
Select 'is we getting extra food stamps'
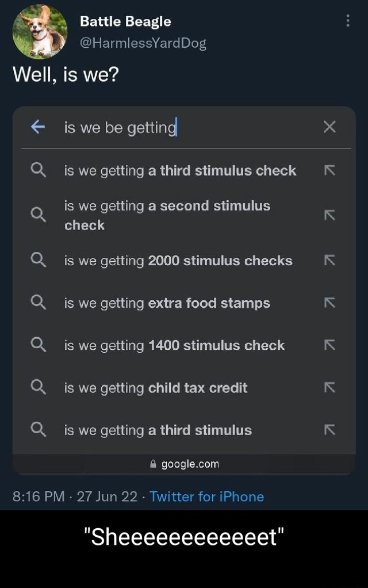pyautogui.click(x=167, y=303)
